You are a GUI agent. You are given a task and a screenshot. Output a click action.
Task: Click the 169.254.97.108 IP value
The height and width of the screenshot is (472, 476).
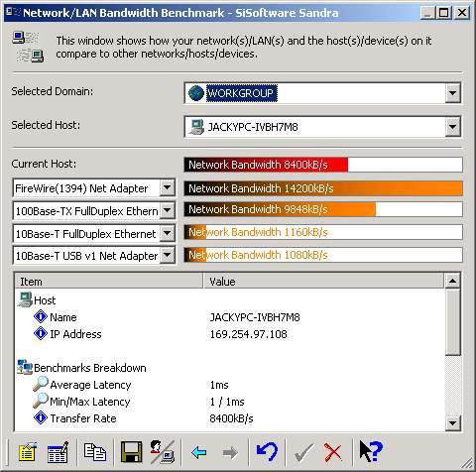coord(249,334)
